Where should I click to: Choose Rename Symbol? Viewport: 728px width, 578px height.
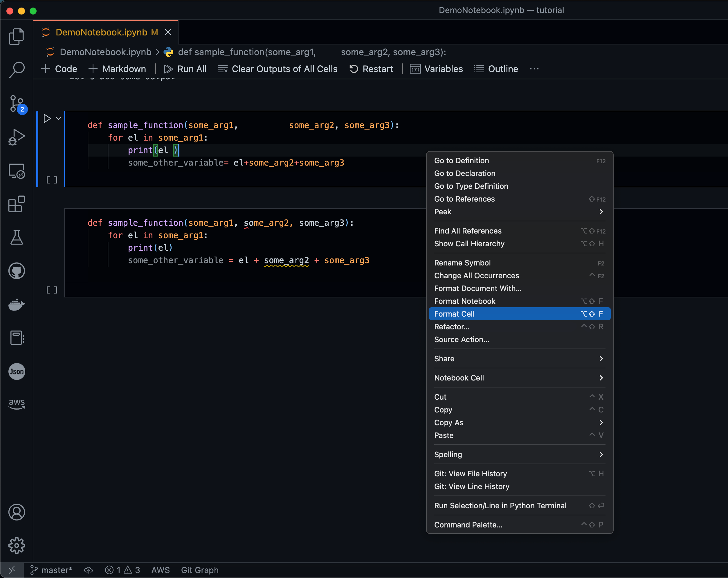click(520, 263)
